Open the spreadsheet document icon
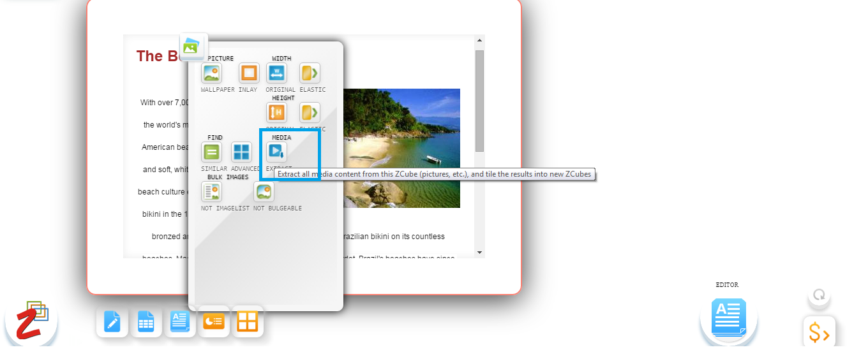 tap(146, 322)
